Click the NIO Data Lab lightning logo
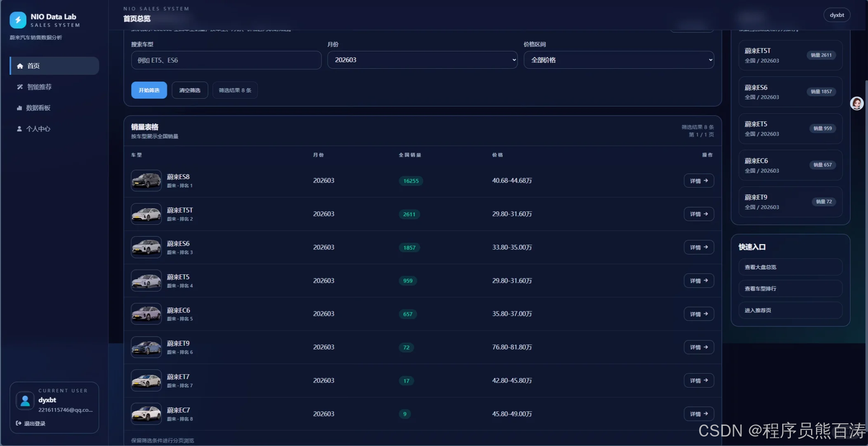 [x=18, y=20]
